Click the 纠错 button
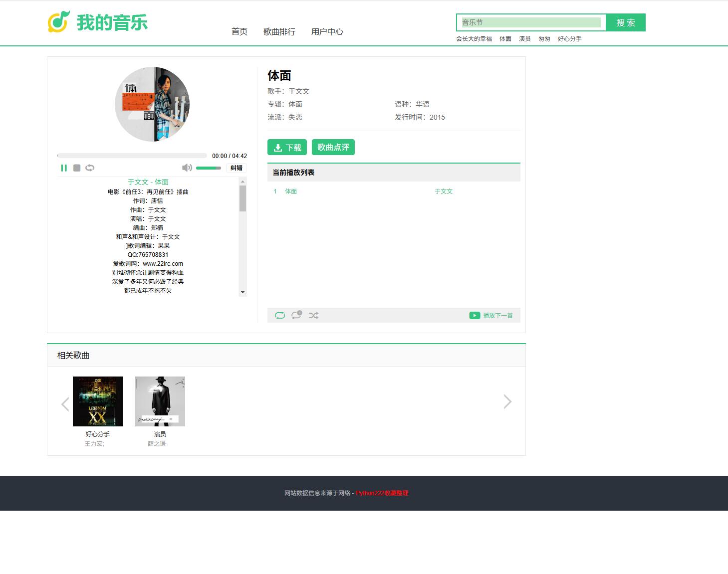The width and height of the screenshot is (728, 574). [237, 168]
